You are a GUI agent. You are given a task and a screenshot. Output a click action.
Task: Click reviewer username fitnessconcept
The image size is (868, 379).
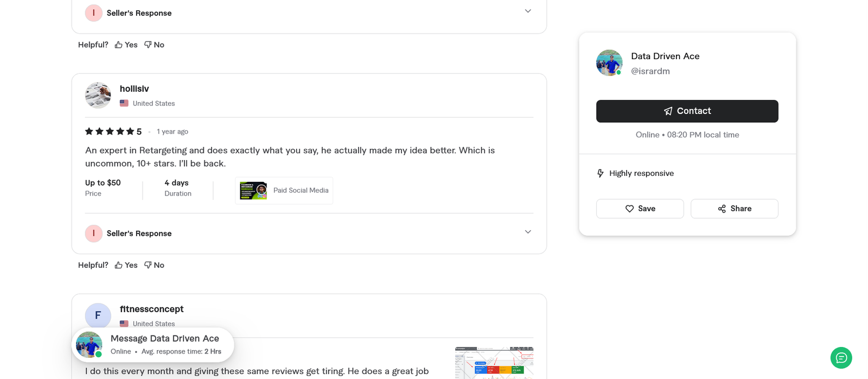pyautogui.click(x=152, y=308)
